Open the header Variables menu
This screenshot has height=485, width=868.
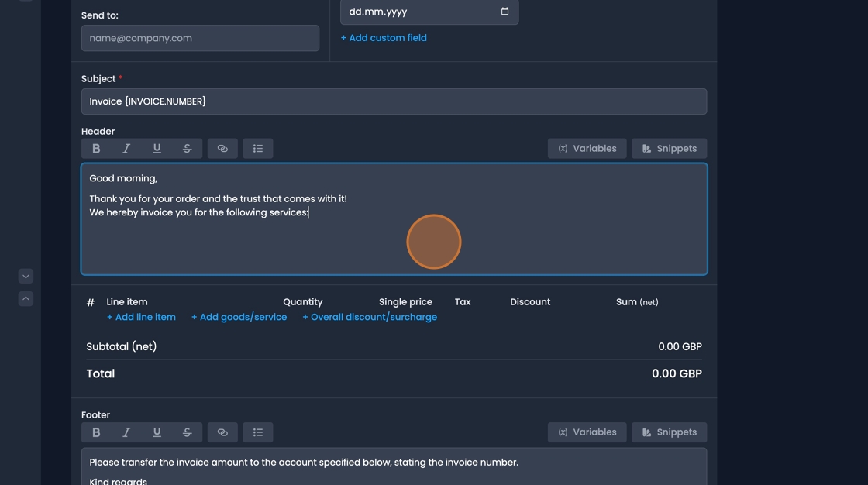[587, 148]
